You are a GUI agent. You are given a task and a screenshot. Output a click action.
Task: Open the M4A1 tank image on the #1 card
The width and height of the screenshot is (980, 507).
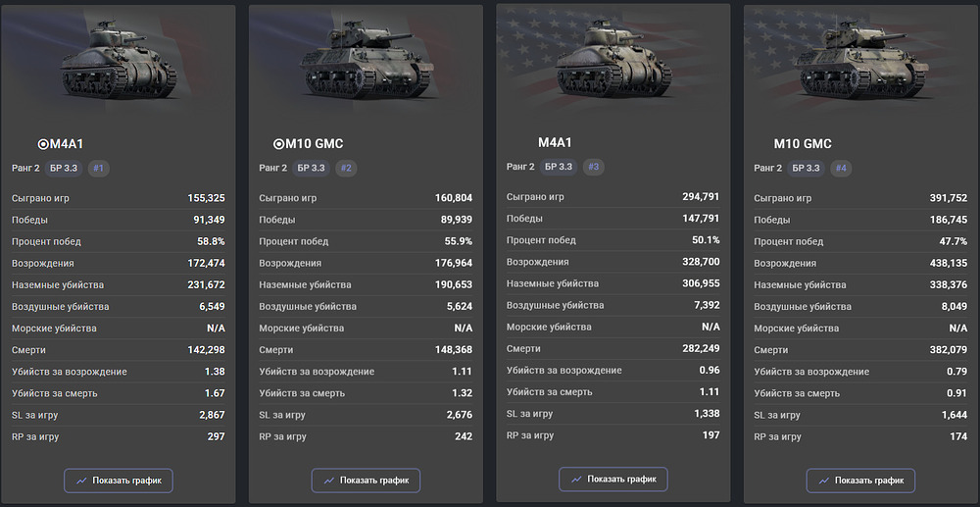tap(123, 61)
